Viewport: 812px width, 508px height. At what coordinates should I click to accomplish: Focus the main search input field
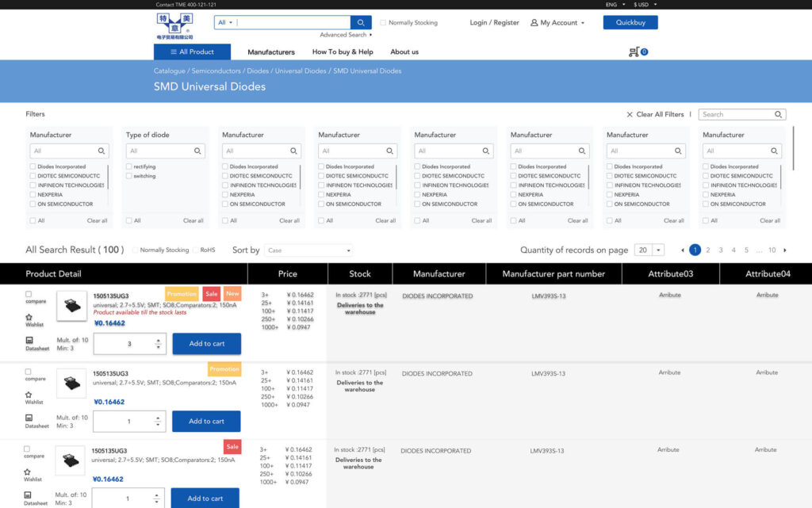tap(293, 23)
